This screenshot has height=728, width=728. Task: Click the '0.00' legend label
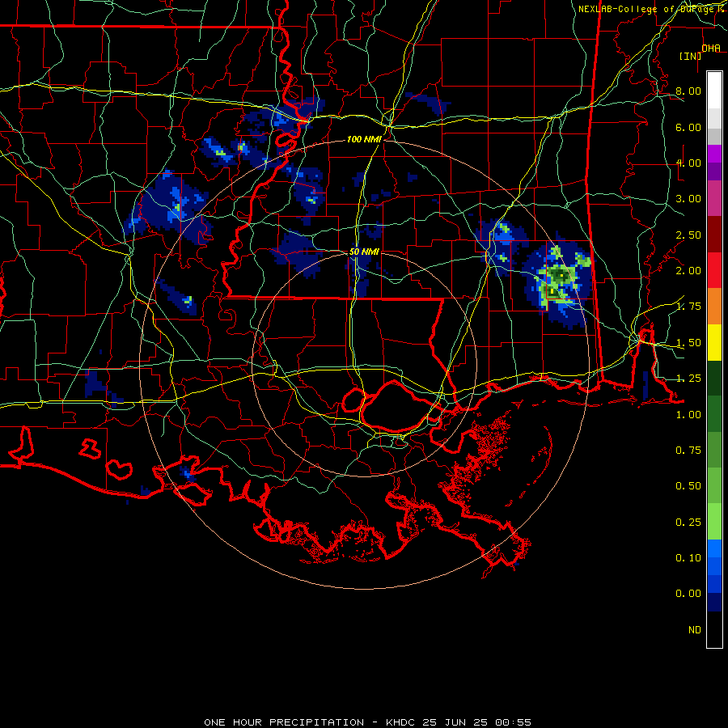point(688,594)
